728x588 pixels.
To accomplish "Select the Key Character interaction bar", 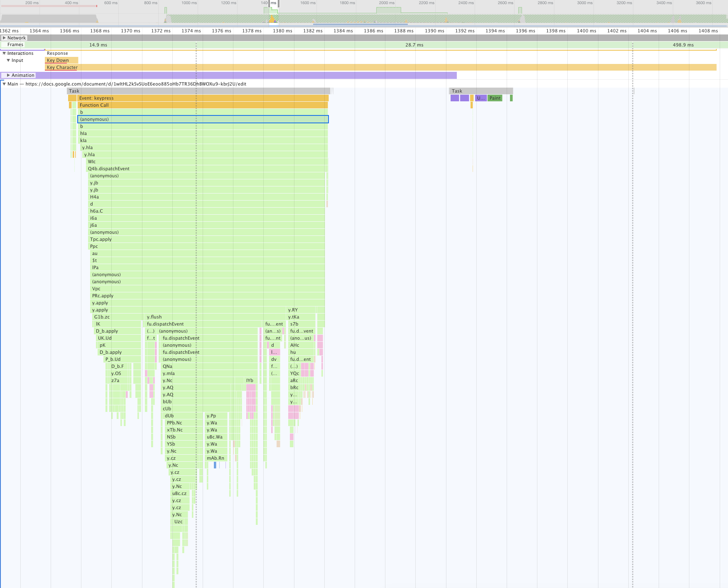I will pos(374,67).
